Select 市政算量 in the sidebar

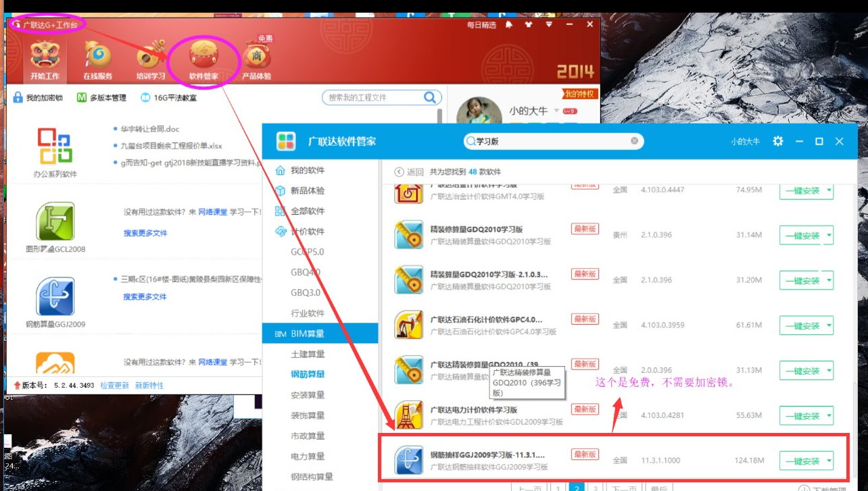coord(308,436)
